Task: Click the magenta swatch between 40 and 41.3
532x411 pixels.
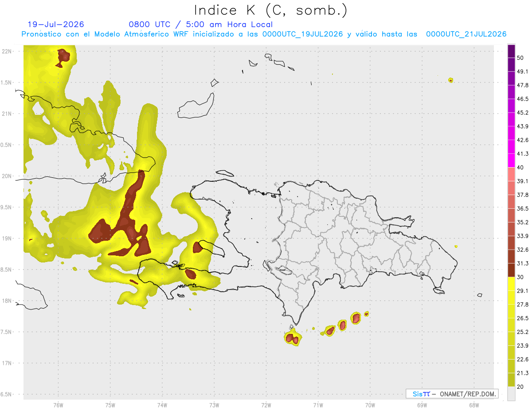Action: point(511,160)
